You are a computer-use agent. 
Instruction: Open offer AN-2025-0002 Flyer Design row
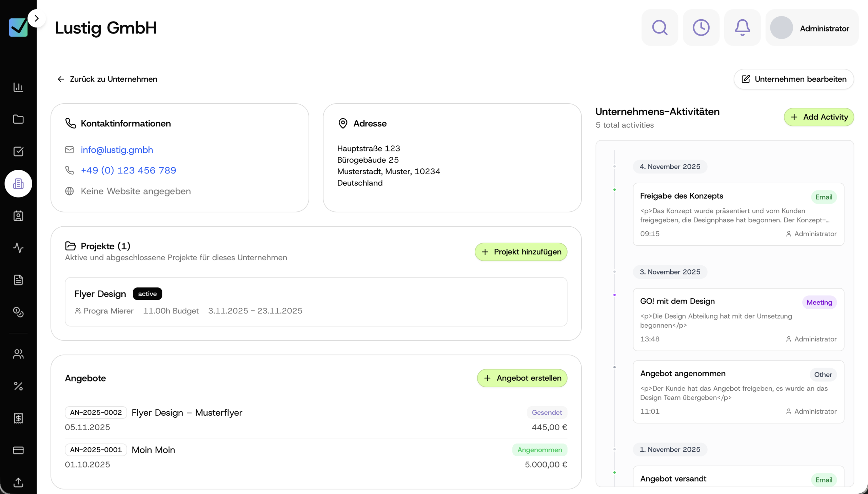pyautogui.click(x=187, y=413)
